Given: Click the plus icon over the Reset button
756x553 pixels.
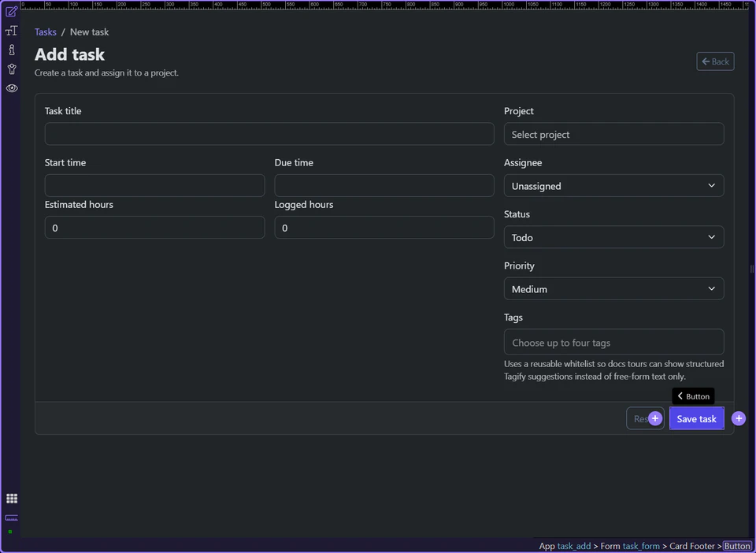Looking at the screenshot, I should tap(654, 418).
